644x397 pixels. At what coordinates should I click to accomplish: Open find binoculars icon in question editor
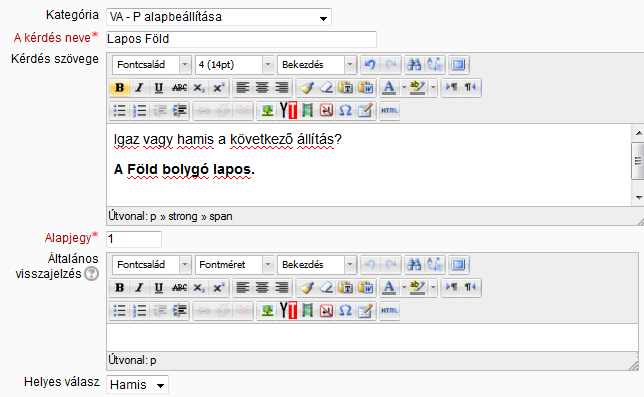414,65
